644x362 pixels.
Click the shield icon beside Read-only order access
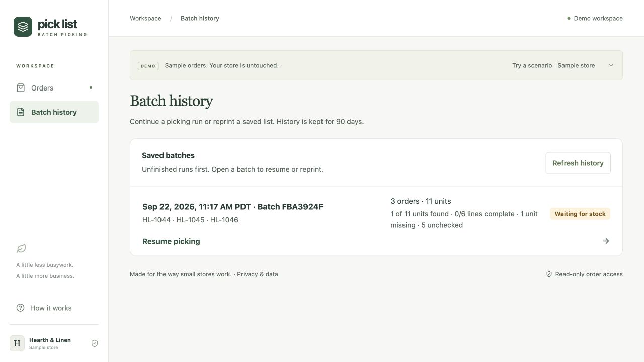(549, 274)
